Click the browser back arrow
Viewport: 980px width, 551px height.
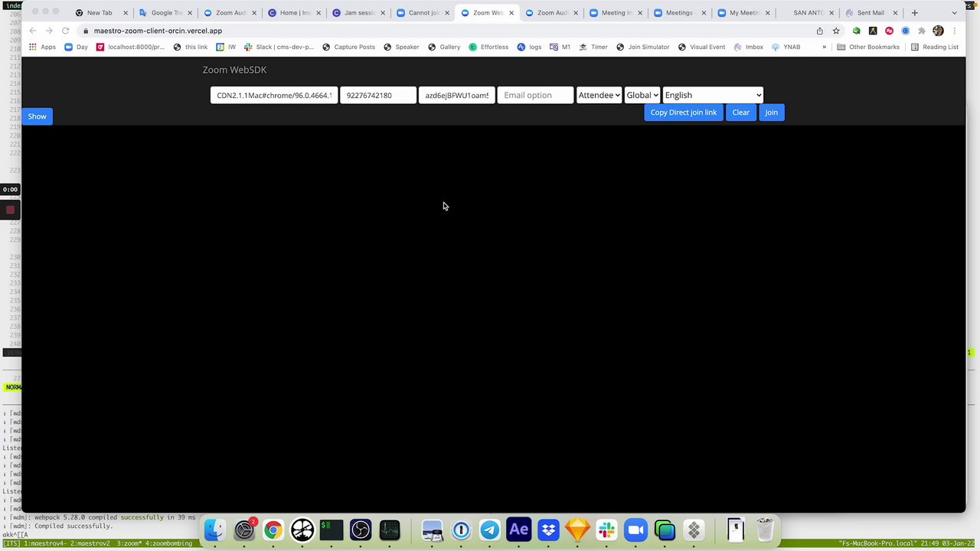point(33,31)
